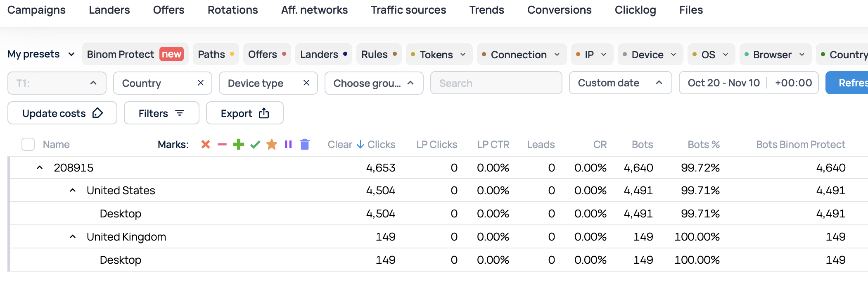Apply the green checkmark mark
Screen dimensions: 868x291
[x=255, y=144]
